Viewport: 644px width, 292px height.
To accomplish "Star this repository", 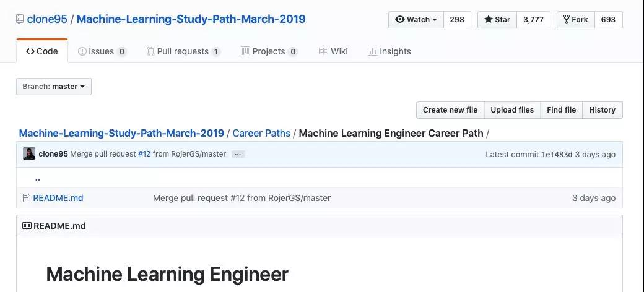I will click(497, 20).
